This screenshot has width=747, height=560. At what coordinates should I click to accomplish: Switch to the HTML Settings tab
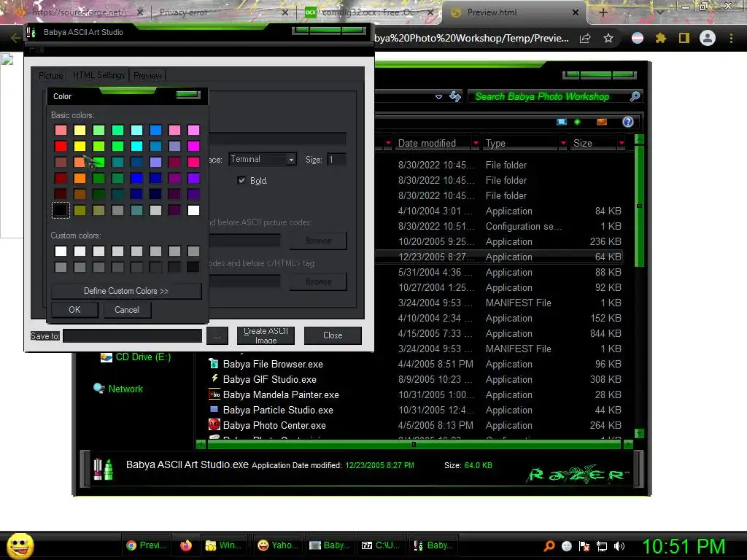point(98,75)
